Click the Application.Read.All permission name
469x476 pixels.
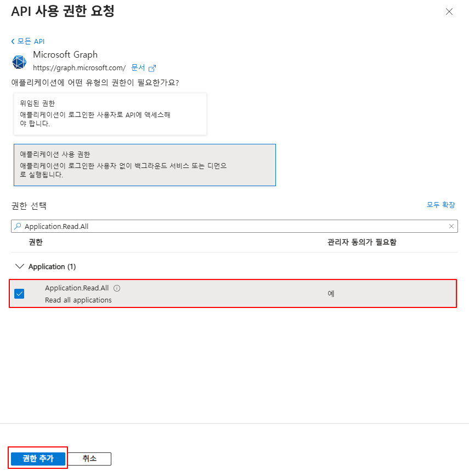point(77,288)
